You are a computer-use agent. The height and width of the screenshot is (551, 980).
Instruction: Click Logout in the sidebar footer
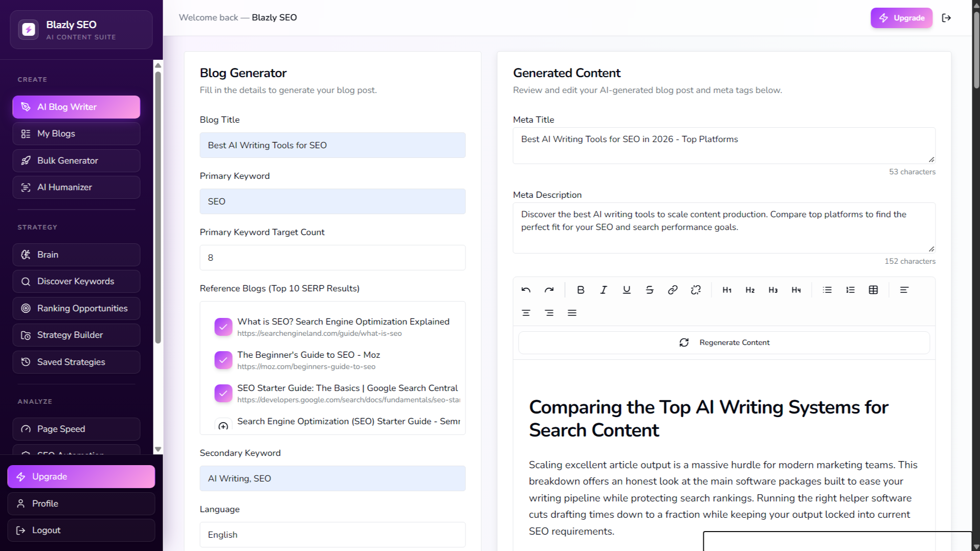[81, 531]
